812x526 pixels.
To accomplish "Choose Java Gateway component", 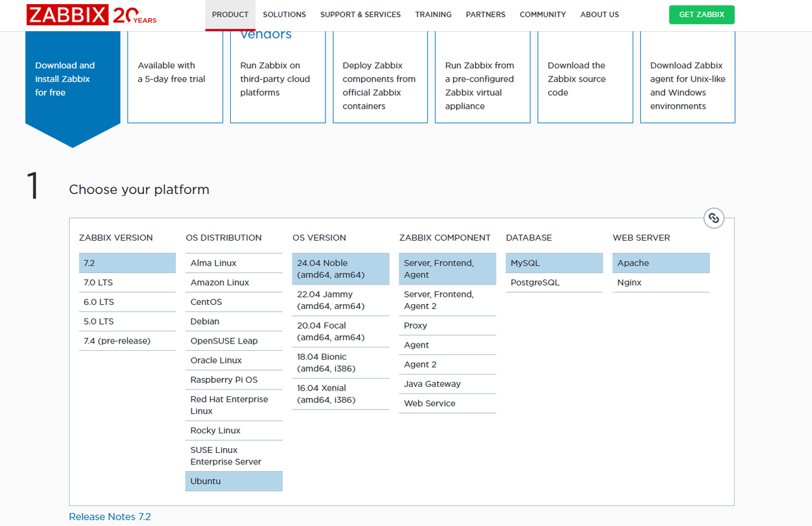I will 447,384.
